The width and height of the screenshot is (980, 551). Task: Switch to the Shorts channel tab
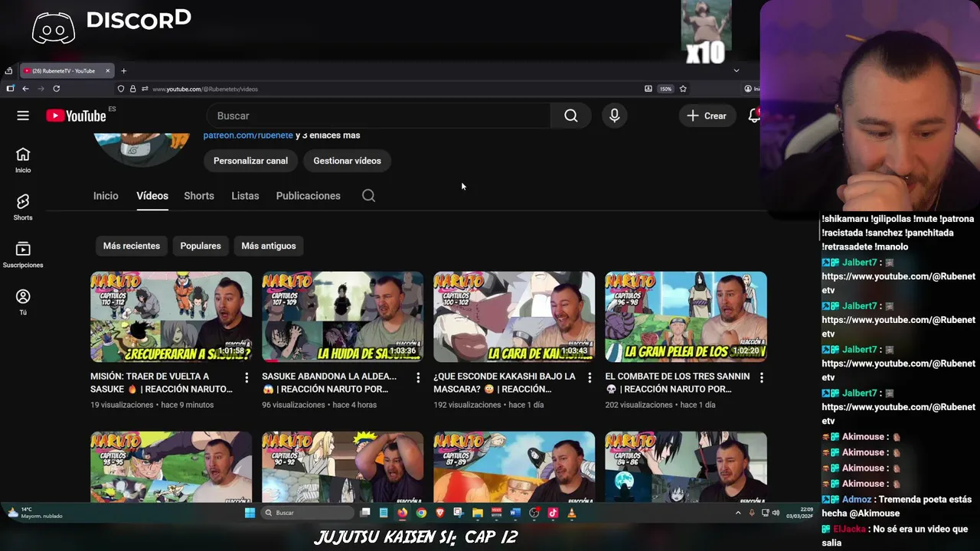(x=199, y=196)
